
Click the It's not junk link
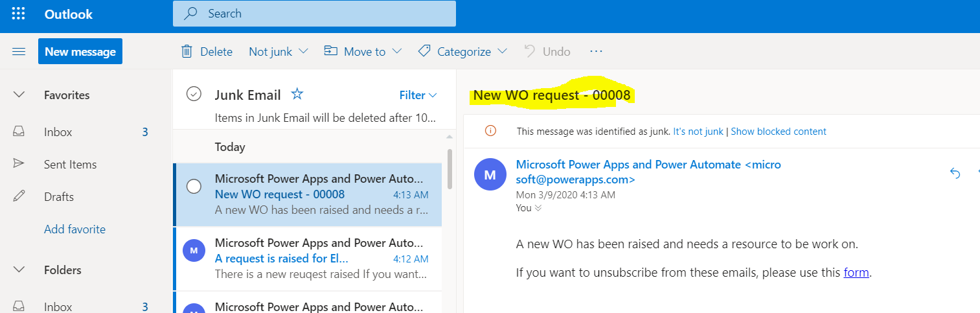point(698,132)
